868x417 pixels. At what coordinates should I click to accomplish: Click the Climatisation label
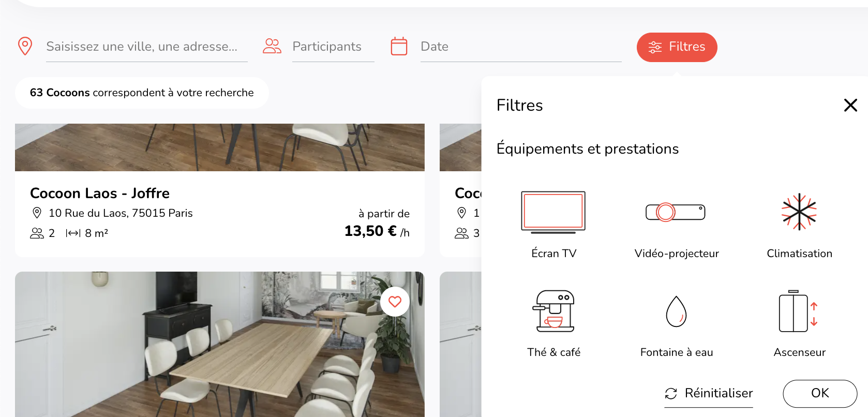click(799, 253)
